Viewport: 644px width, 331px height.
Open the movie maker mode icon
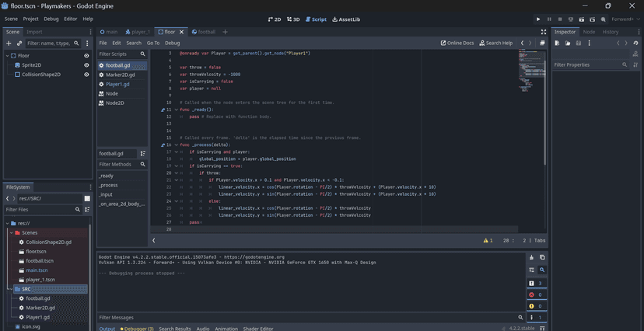(604, 19)
